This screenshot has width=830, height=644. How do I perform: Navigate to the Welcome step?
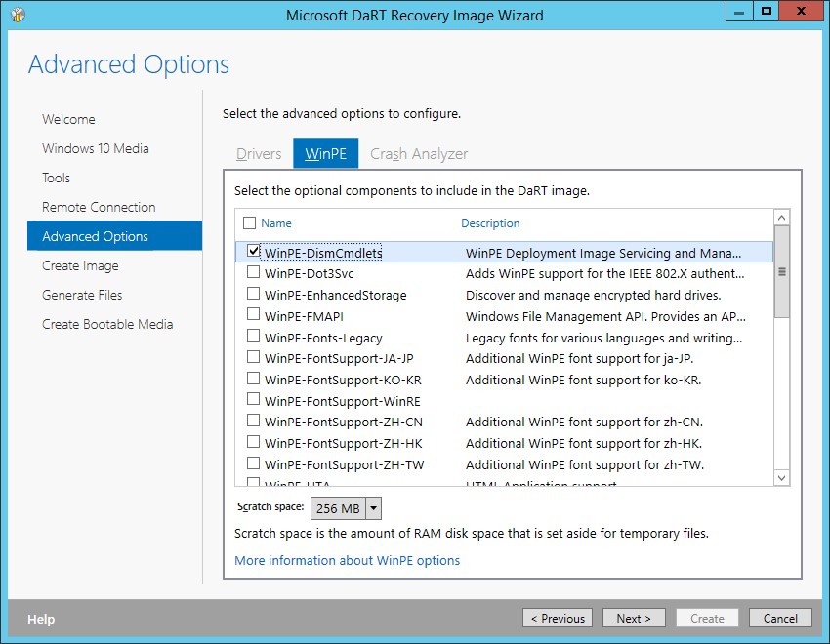pyautogui.click(x=68, y=119)
